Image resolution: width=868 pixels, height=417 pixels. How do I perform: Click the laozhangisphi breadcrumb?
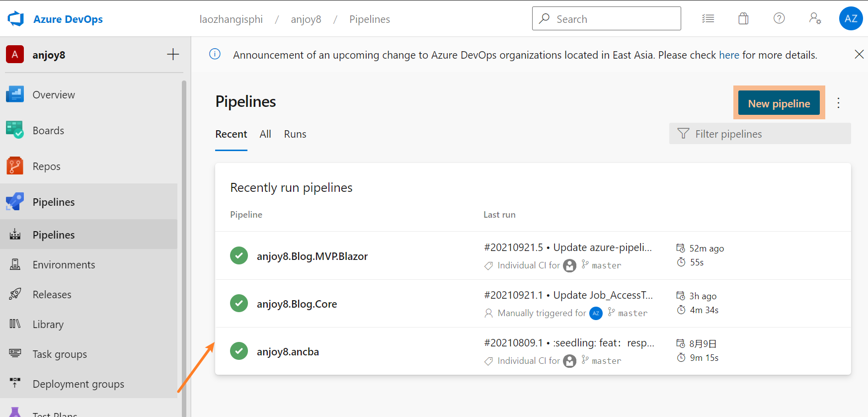(231, 19)
